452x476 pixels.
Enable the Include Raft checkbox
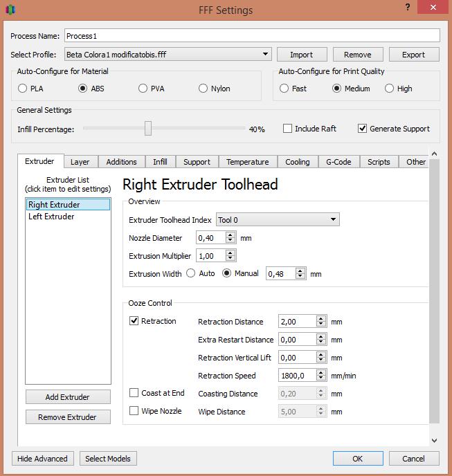288,129
